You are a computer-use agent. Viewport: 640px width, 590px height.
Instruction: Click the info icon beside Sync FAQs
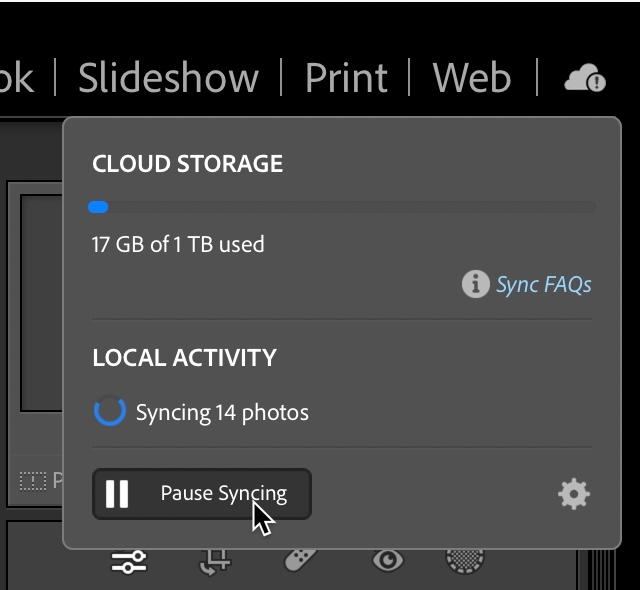tap(475, 284)
